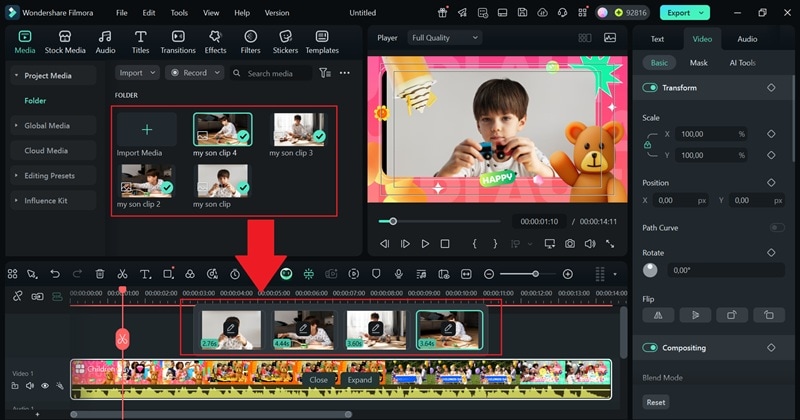Viewport: 800px width, 420px height.
Task: Click the split scissors toolbar icon
Action: 122,274
